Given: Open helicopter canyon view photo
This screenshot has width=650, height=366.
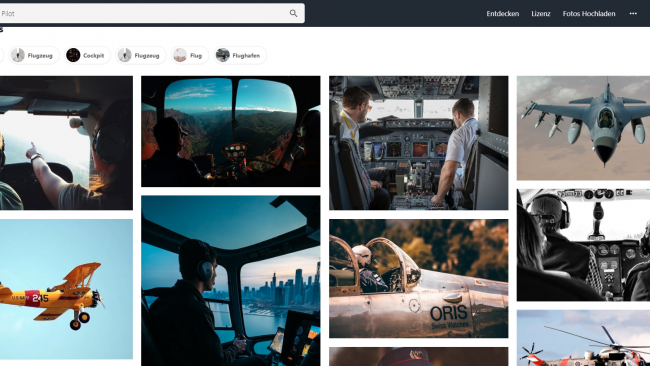Looking at the screenshot, I should [230, 131].
